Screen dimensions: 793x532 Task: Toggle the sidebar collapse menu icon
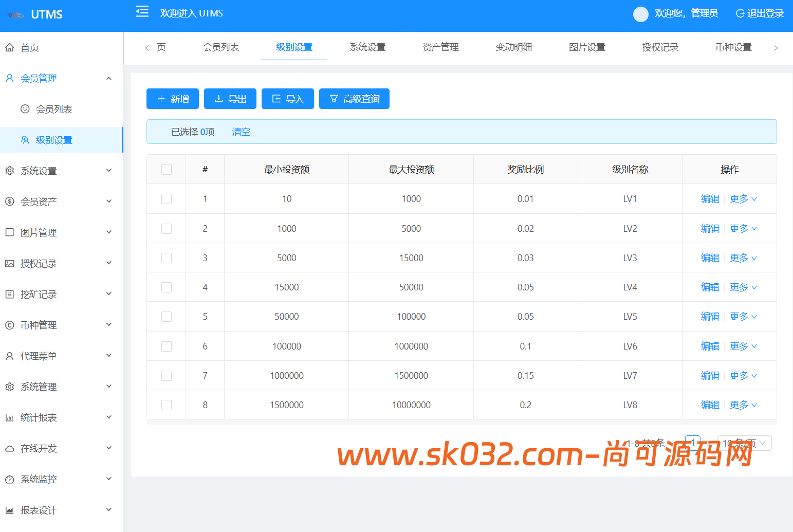pos(142,11)
